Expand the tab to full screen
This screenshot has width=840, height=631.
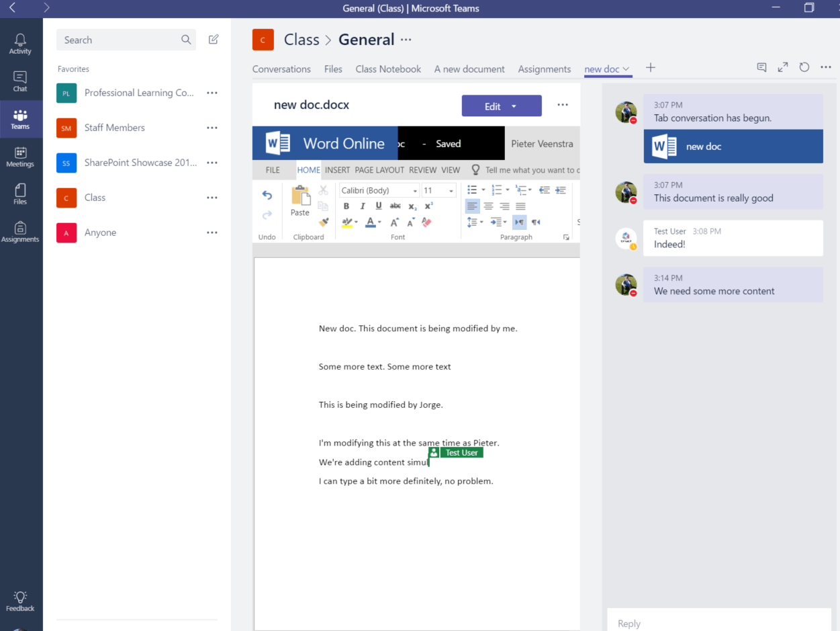click(783, 67)
